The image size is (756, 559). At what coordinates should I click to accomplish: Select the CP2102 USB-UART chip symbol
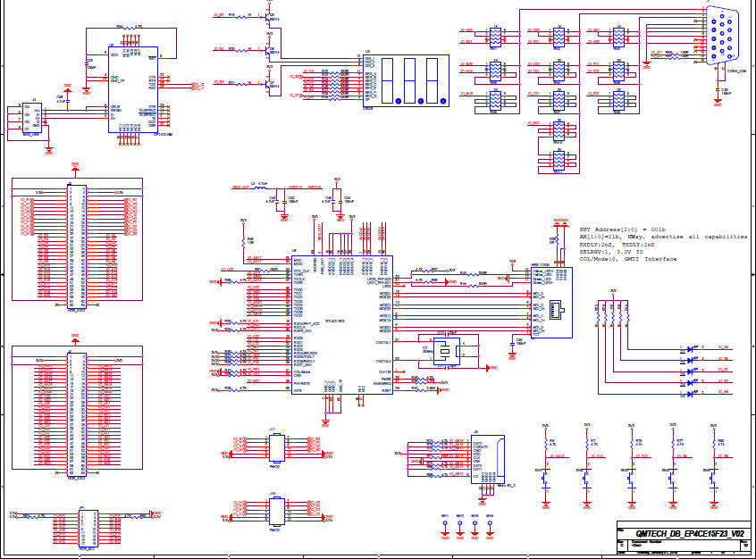tap(133, 89)
